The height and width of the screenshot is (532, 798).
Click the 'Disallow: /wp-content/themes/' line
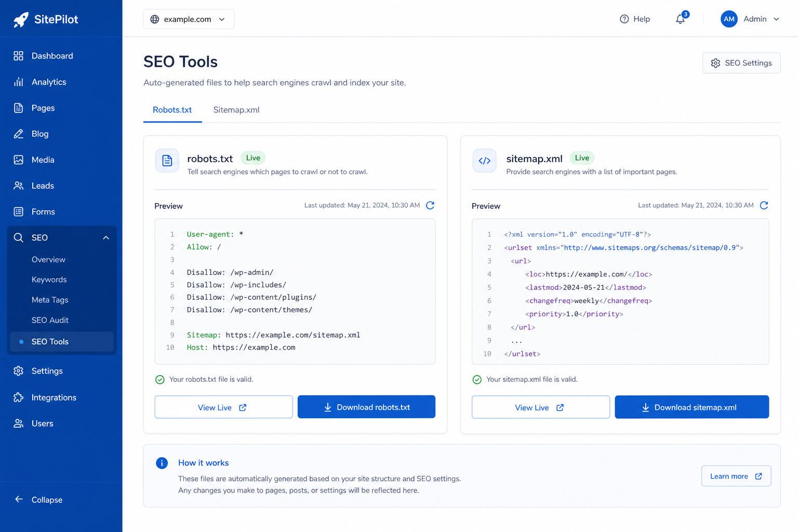click(249, 310)
